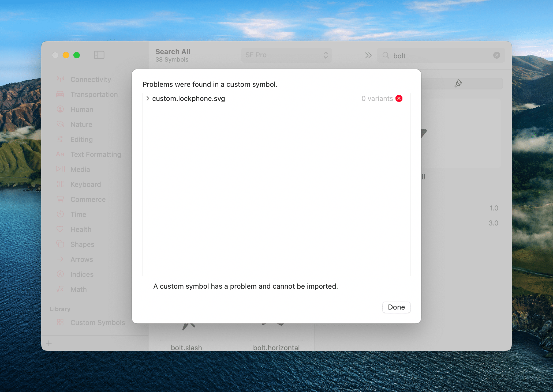Open the Text Formatting category
The width and height of the screenshot is (553, 392).
96,154
